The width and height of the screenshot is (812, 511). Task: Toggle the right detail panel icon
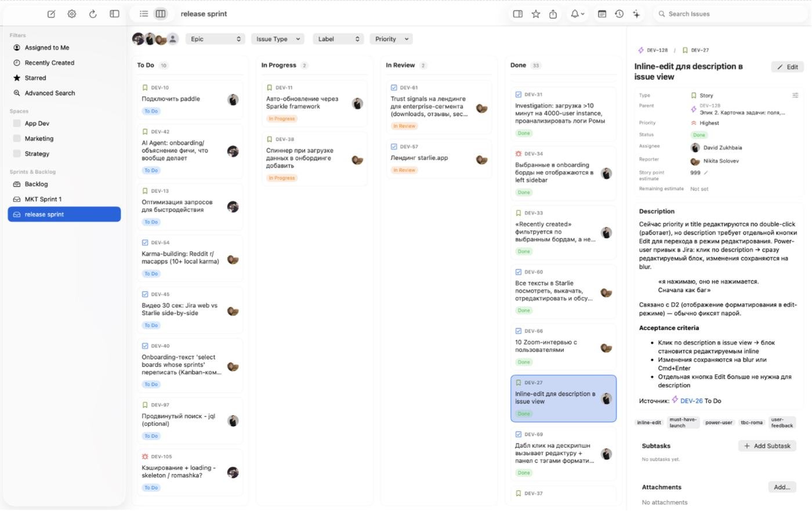pyautogui.click(x=518, y=14)
